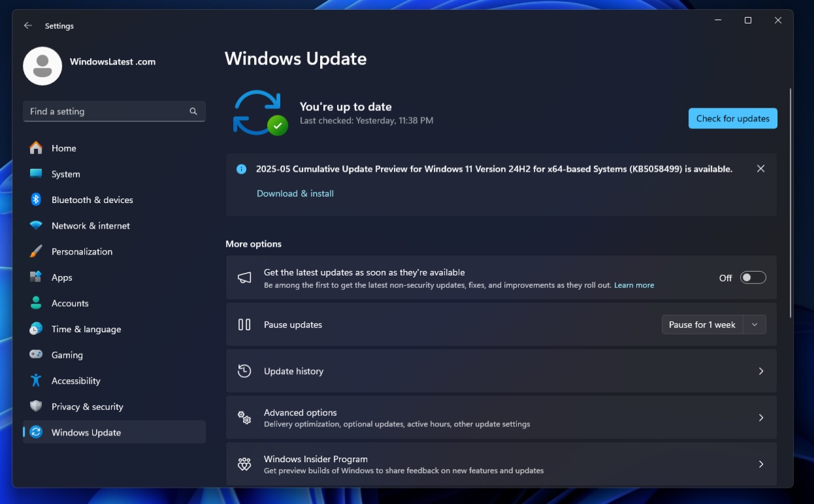The height and width of the screenshot is (504, 814).
Task: Open Time & language settings
Action: 114,329
